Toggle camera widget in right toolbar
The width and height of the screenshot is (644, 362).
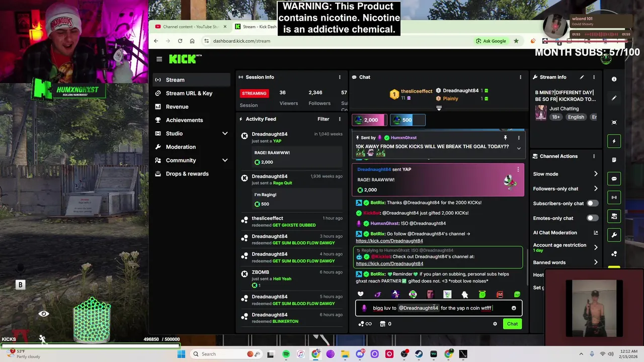pyautogui.click(x=614, y=216)
